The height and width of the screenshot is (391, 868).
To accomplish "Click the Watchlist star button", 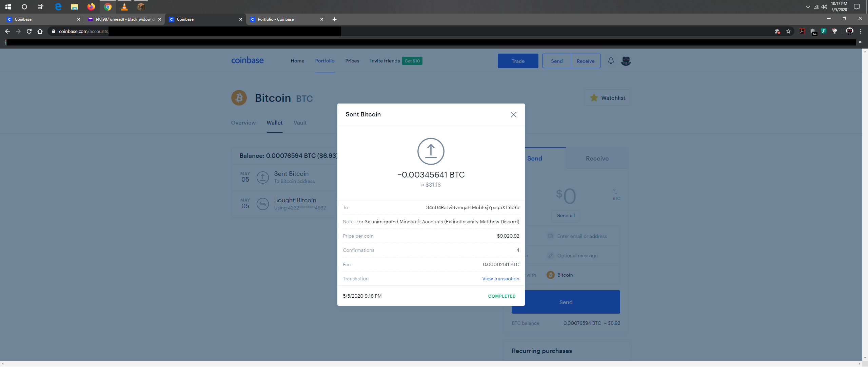I will [607, 98].
